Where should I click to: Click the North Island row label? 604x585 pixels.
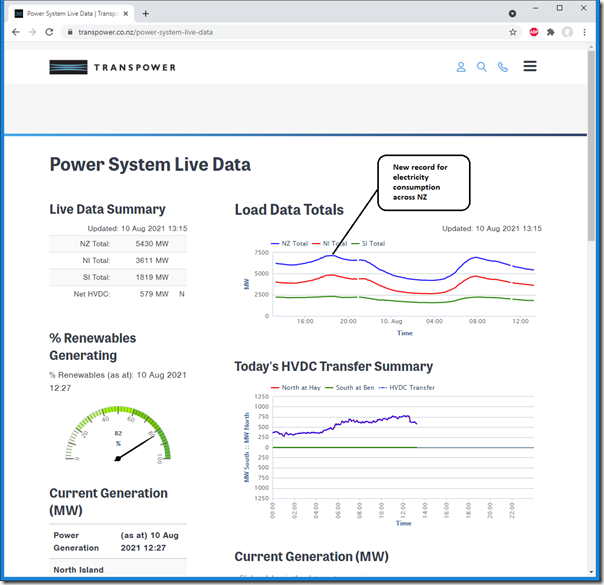(x=79, y=570)
